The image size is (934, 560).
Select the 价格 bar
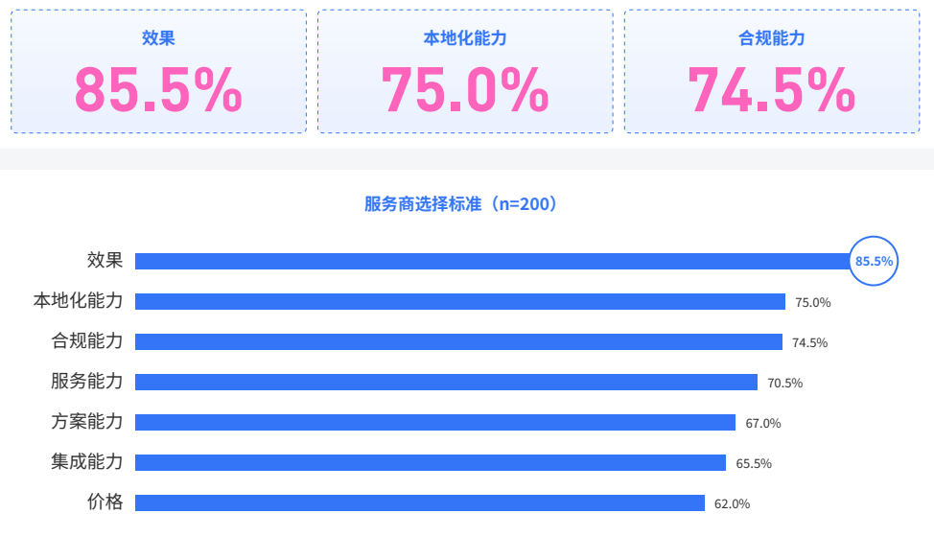(420, 502)
